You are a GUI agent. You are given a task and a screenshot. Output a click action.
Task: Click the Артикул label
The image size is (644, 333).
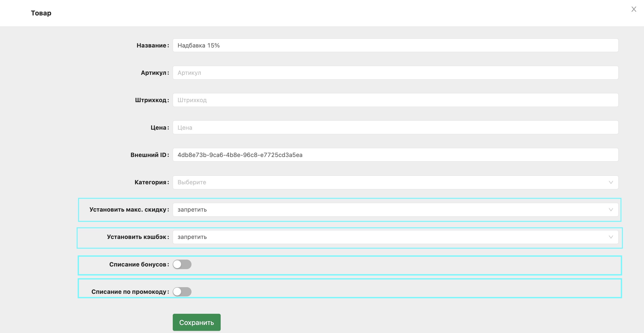pos(155,73)
